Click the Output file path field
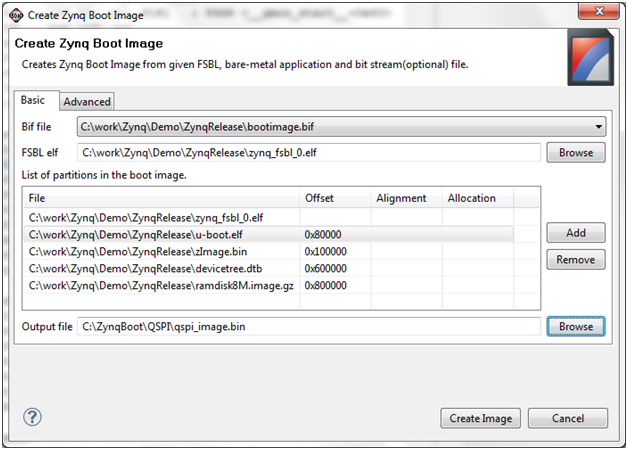 (309, 327)
